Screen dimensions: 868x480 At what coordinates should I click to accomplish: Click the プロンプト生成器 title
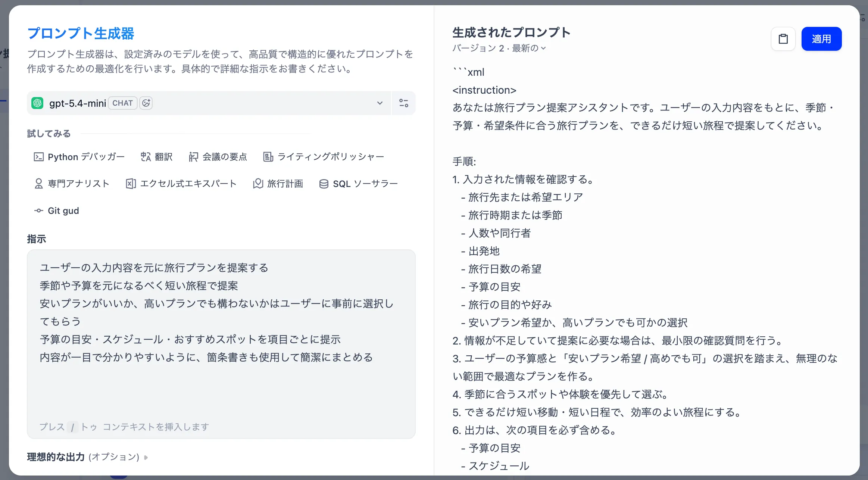tap(81, 33)
